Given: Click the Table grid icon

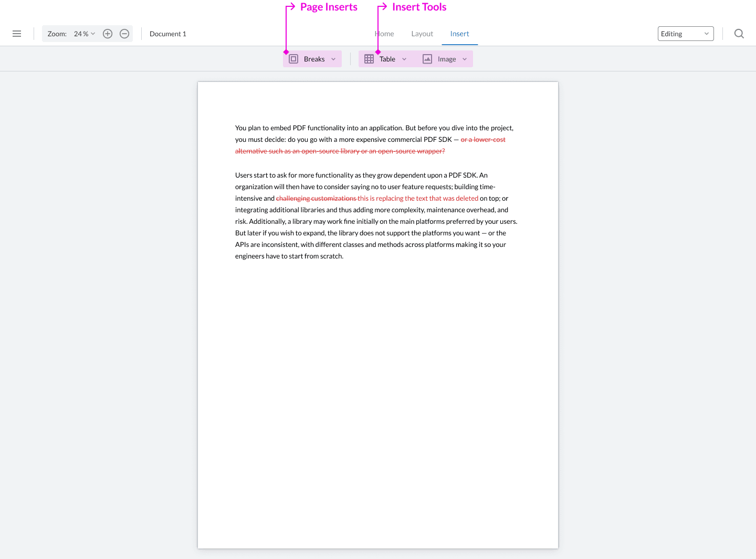Looking at the screenshot, I should (x=369, y=58).
